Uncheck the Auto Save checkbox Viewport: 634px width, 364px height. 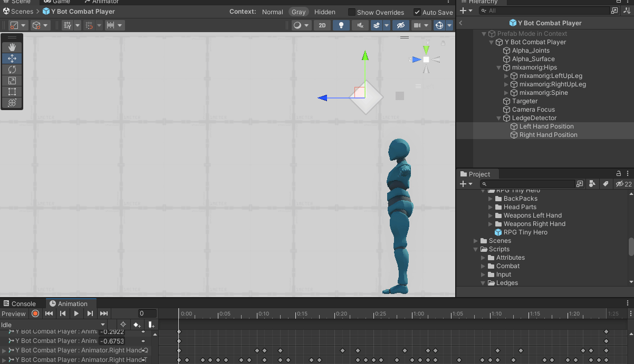(x=417, y=12)
